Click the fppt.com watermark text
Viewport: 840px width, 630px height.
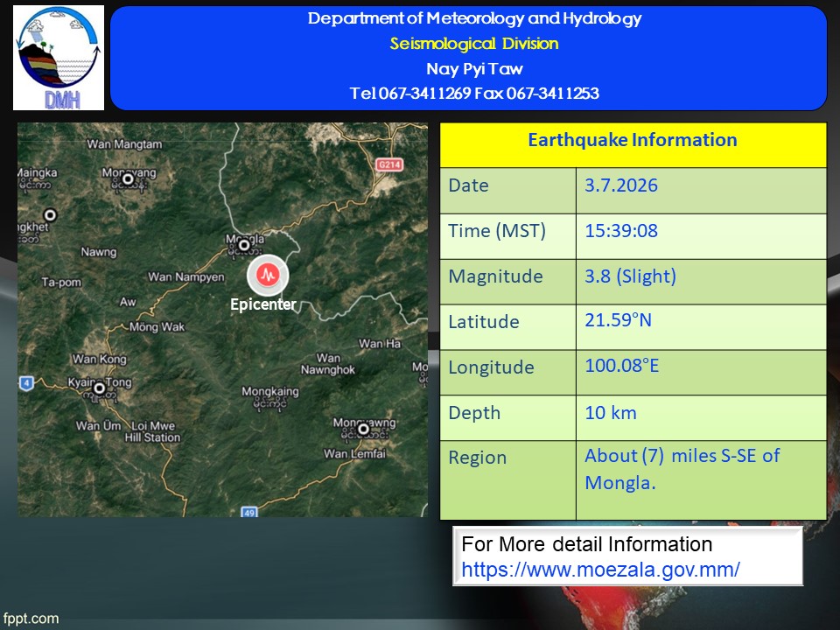[31, 619]
